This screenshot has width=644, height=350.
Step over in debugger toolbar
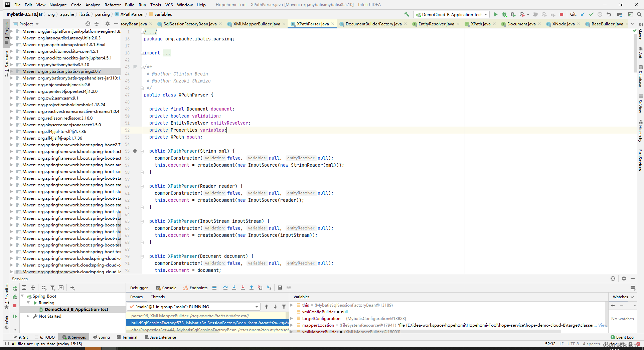tap(225, 288)
